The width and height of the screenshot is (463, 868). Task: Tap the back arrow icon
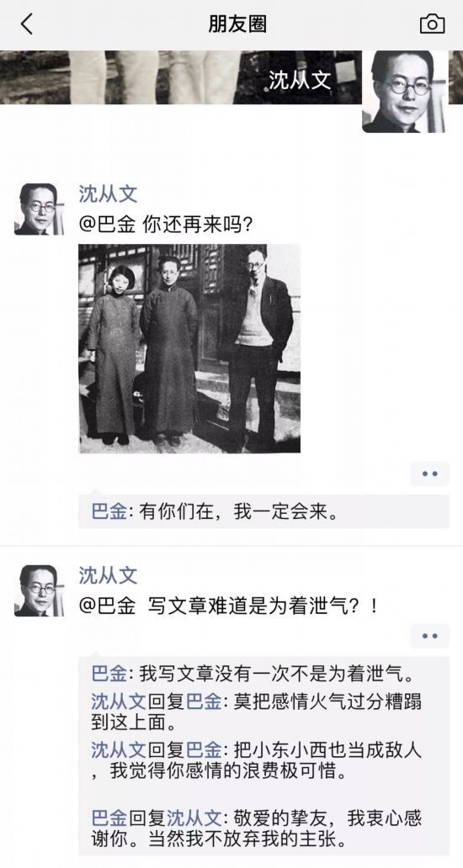click(x=26, y=24)
